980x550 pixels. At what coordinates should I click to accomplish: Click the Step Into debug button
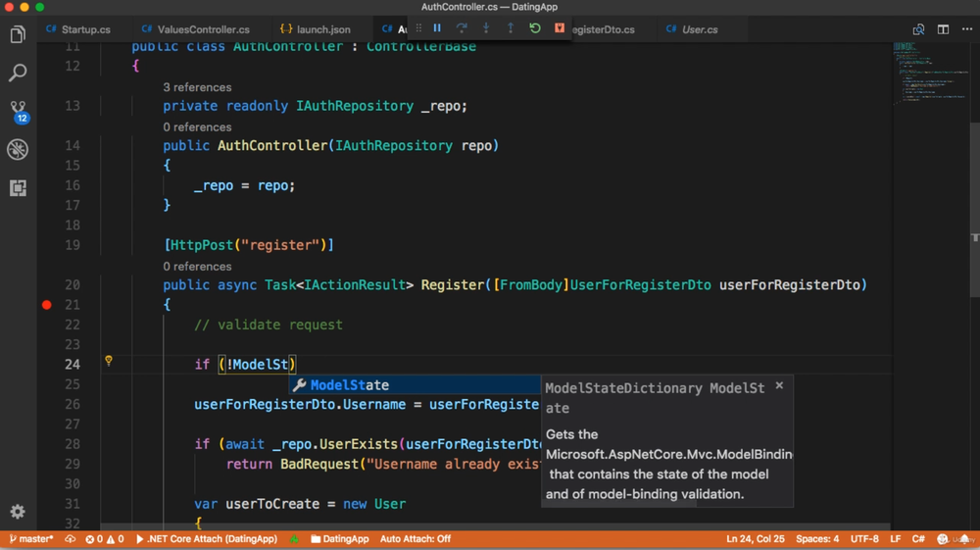486,28
